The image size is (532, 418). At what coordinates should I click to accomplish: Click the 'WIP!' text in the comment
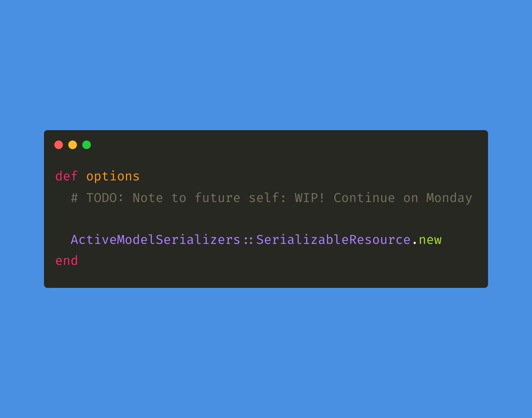tap(310, 198)
